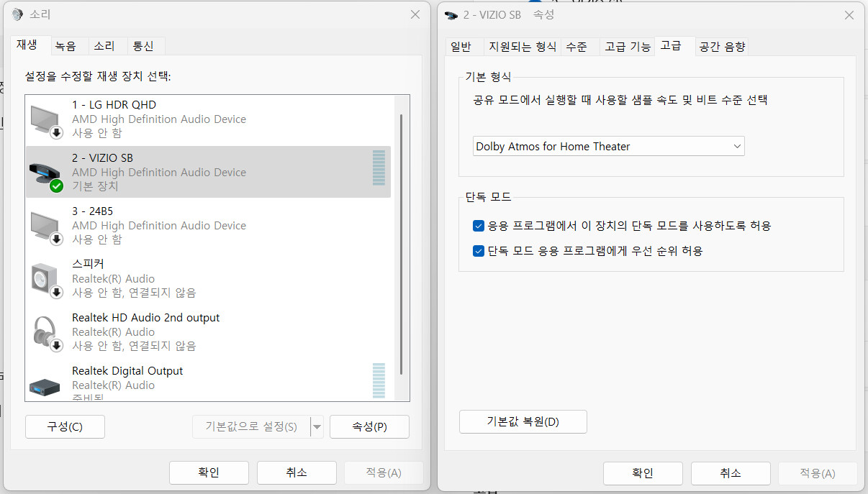Click the Realtek Digital Output device icon
Image resolution: width=868 pixels, height=494 pixels.
[46, 385]
